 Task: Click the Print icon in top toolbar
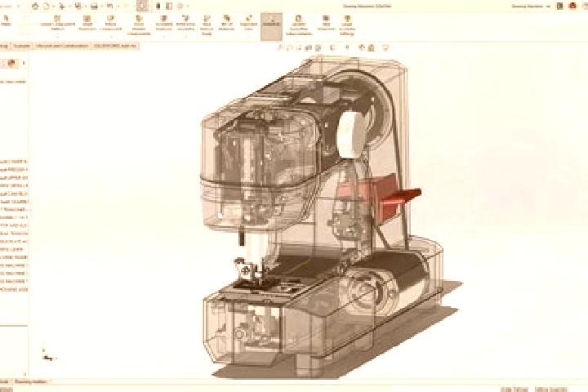pyautogui.click(x=94, y=6)
